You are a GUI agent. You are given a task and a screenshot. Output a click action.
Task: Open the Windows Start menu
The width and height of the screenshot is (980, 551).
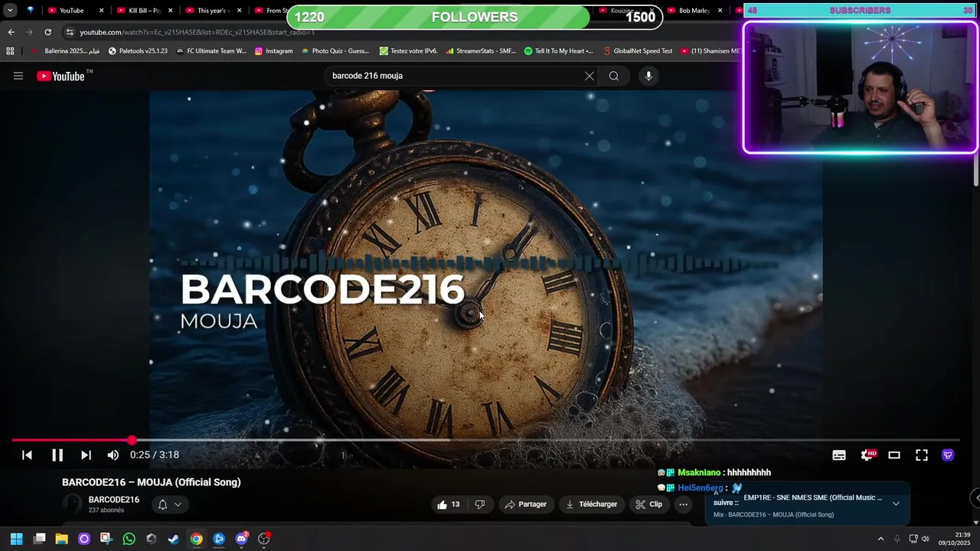coord(17,539)
